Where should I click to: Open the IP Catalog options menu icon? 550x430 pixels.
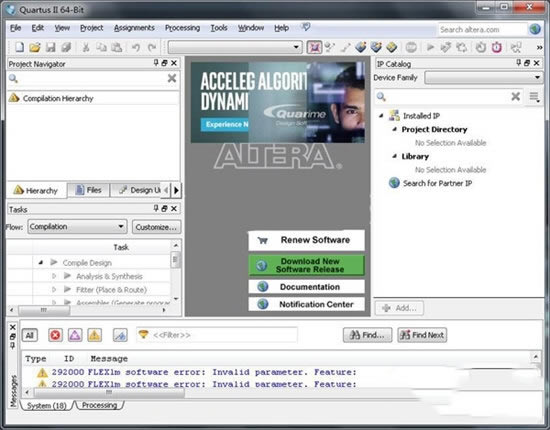tap(534, 96)
